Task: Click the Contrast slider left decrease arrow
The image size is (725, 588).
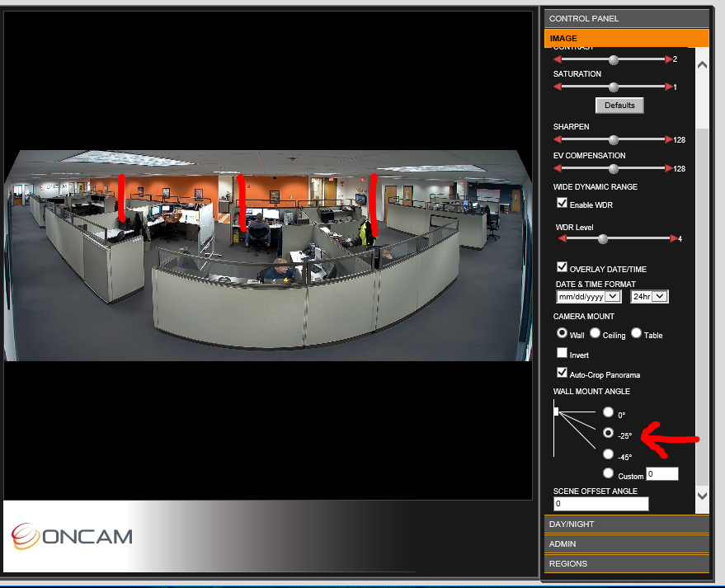Action: (x=558, y=59)
